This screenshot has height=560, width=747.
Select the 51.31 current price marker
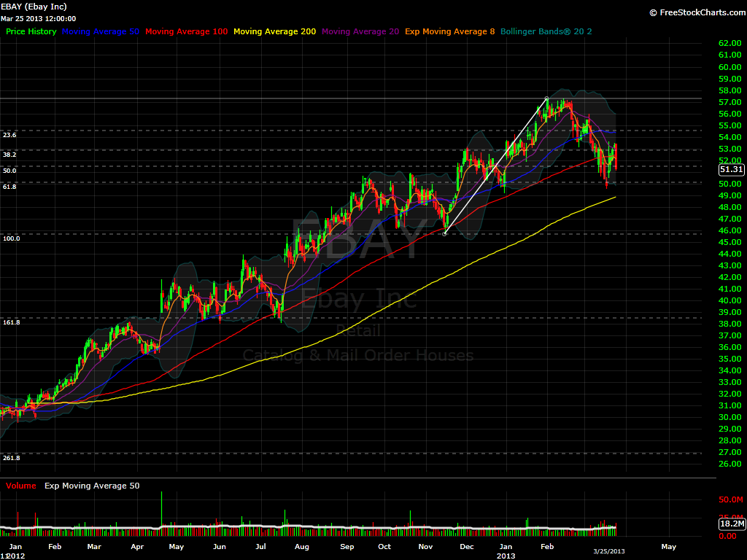pyautogui.click(x=731, y=169)
